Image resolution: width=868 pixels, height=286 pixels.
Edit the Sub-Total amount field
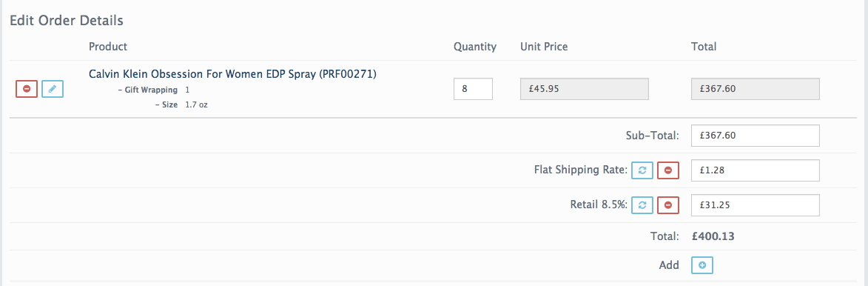point(755,136)
